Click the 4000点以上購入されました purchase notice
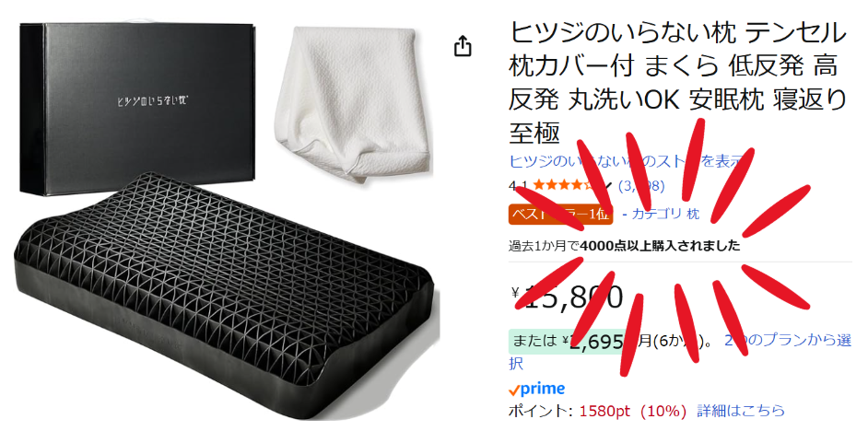Screen dimensions: 868x431 [625, 246]
